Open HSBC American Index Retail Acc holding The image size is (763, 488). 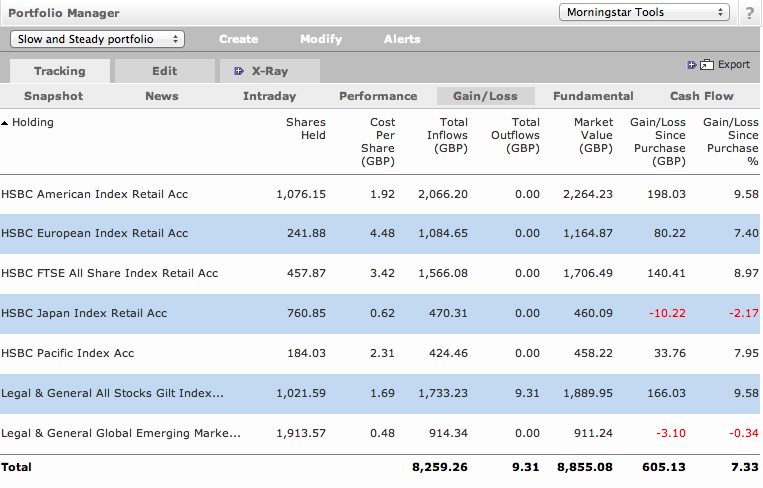[x=94, y=195]
